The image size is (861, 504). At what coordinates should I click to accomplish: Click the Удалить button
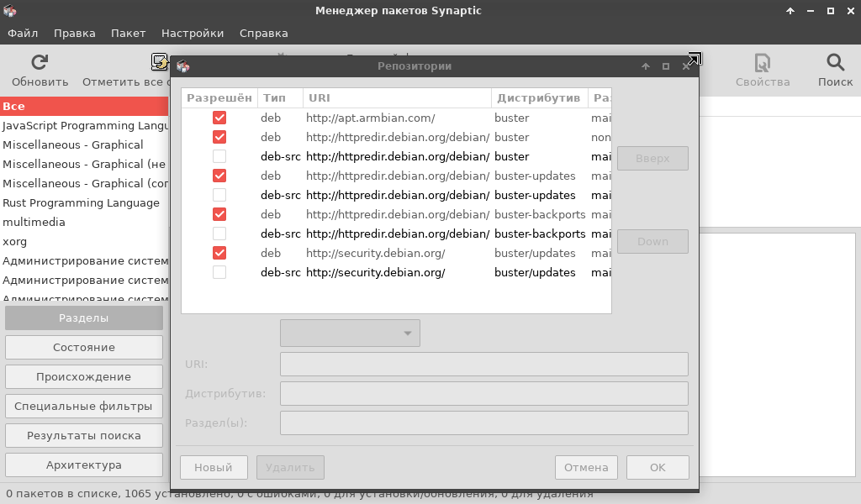click(x=290, y=467)
